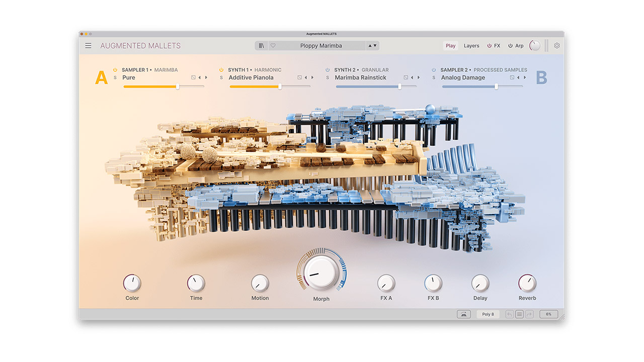
Task: Click the undo arrow in the status bar
Action: pos(510,314)
